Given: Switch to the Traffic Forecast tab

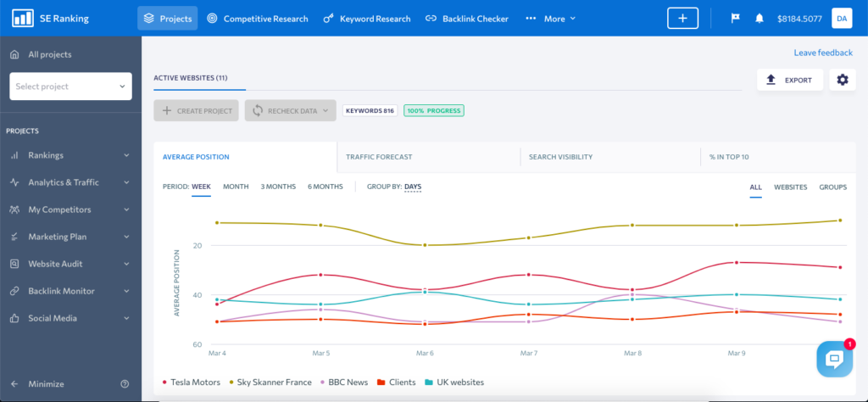Looking at the screenshot, I should pyautogui.click(x=378, y=157).
